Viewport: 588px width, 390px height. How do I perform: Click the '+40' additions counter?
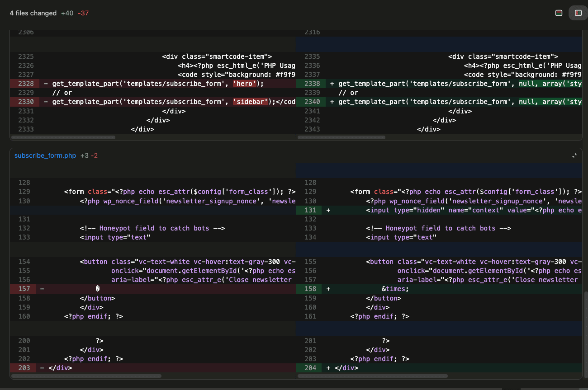pos(67,13)
